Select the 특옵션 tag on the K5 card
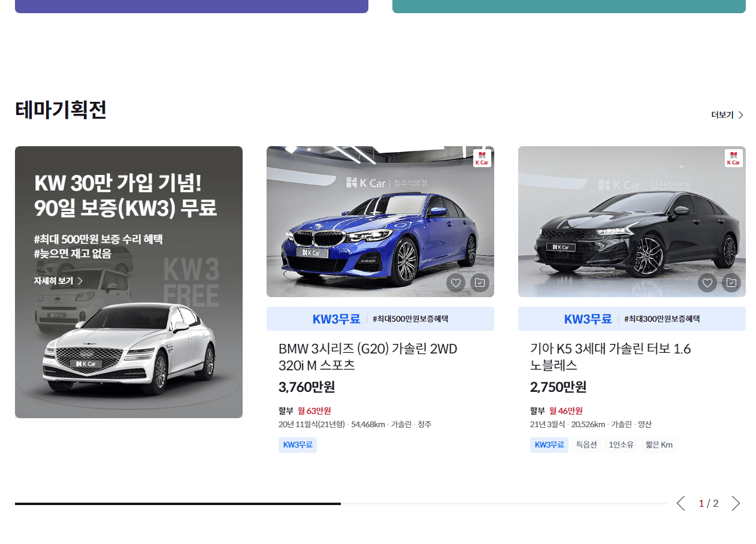This screenshot has width=756, height=544. [586, 445]
